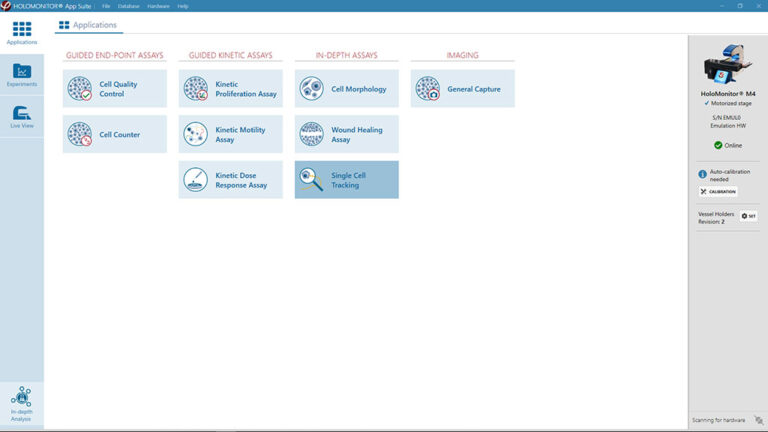The width and height of the screenshot is (768, 432).
Task: Click the 'Emulation HW' text
Action: pyautogui.click(x=728, y=126)
